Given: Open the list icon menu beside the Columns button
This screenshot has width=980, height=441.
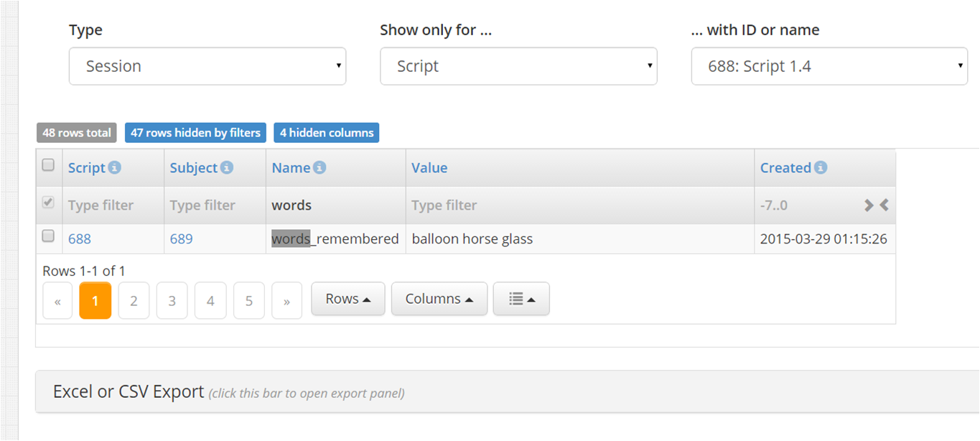Looking at the screenshot, I should pos(521,298).
